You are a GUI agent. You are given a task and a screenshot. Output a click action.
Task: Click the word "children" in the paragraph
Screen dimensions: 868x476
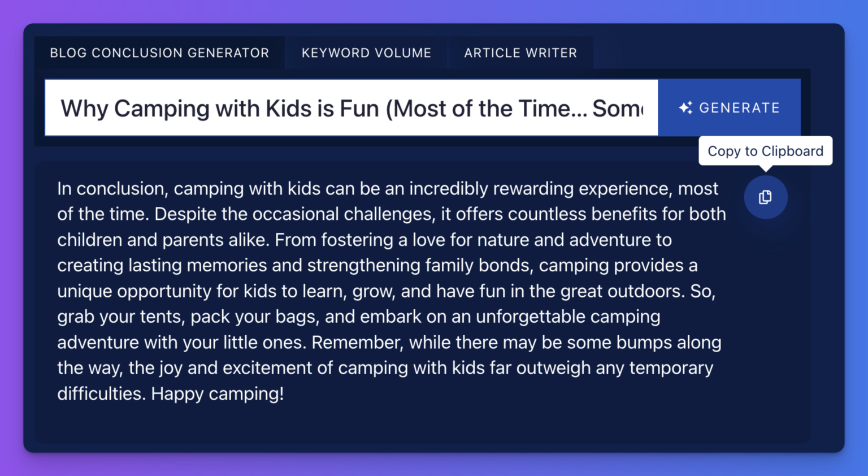click(89, 240)
